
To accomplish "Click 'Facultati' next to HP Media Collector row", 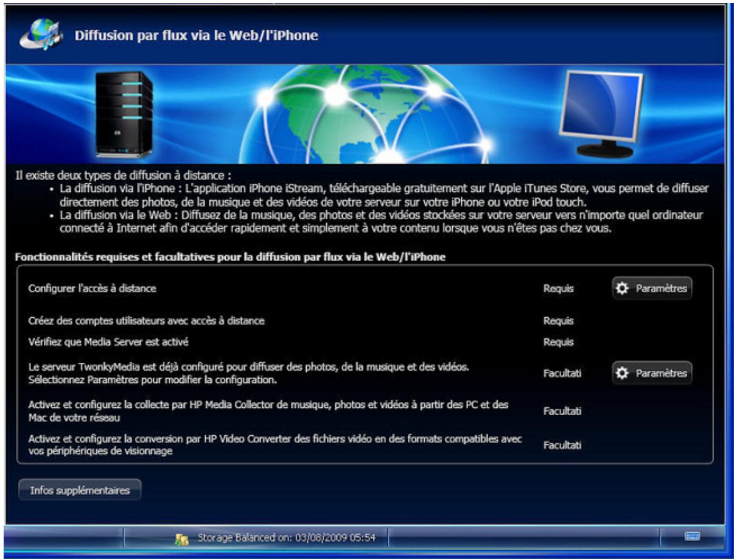I will [x=562, y=411].
